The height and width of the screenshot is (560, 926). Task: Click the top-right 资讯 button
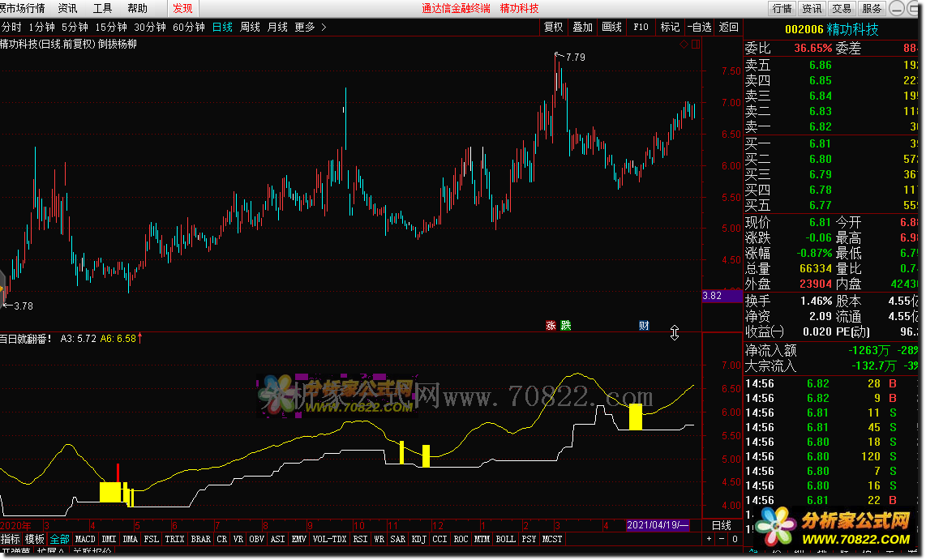click(812, 8)
